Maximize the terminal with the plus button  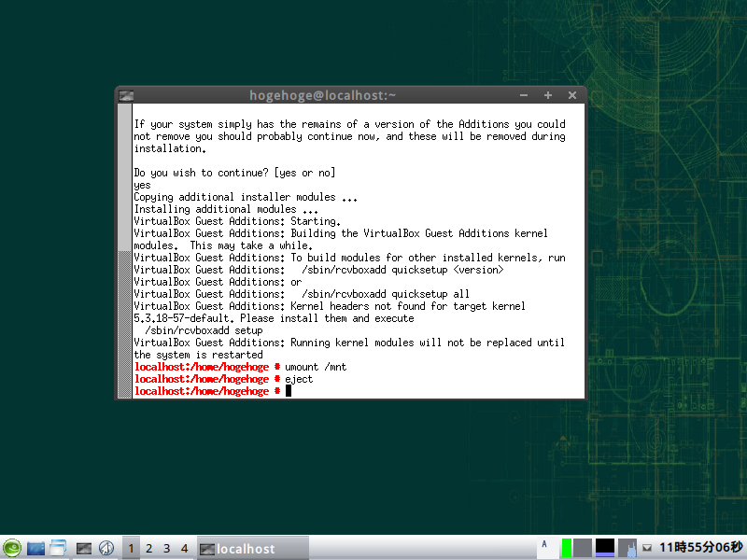click(x=548, y=96)
